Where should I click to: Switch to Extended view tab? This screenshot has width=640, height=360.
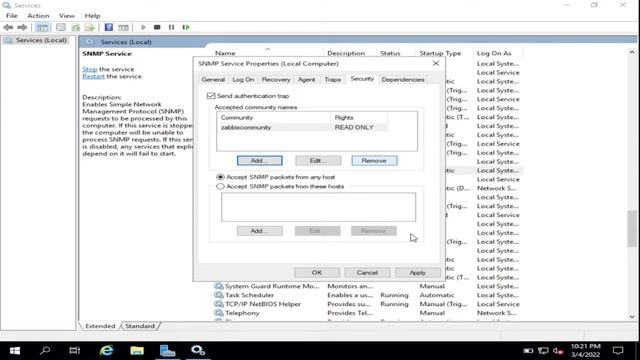click(x=100, y=326)
